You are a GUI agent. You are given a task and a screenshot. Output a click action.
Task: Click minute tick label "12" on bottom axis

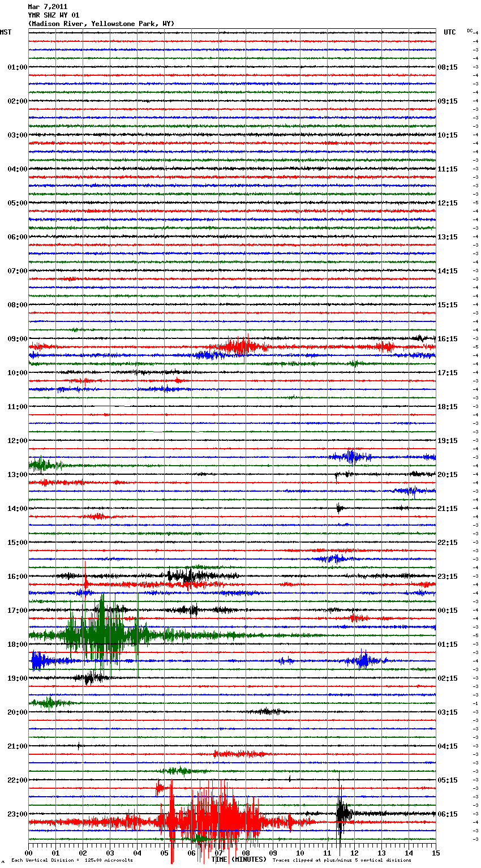[x=355, y=853]
